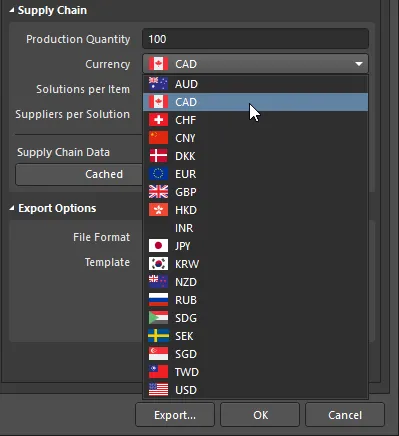Pick the Union Jack GBP icon
This screenshot has width=399, height=436.
coord(158,192)
